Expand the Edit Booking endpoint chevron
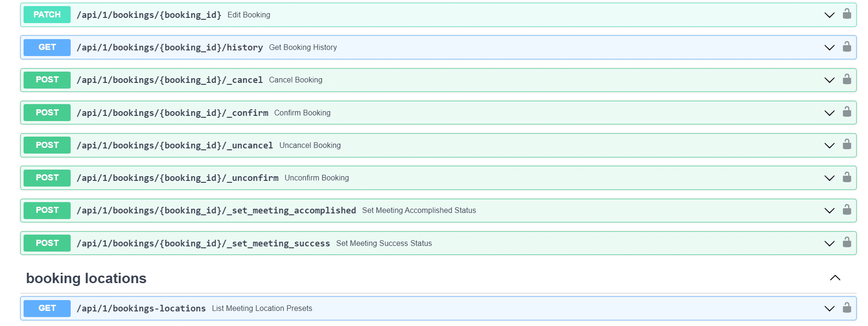868x326 pixels. 829,15
